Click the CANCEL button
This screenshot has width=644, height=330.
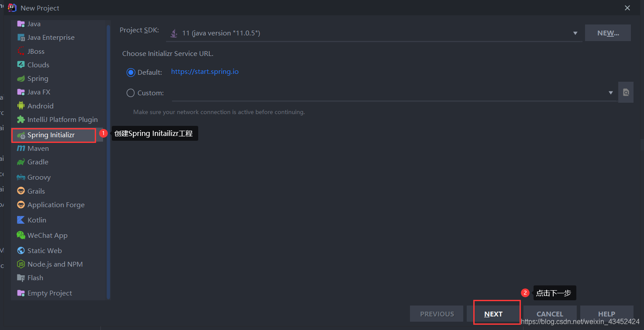pyautogui.click(x=550, y=314)
